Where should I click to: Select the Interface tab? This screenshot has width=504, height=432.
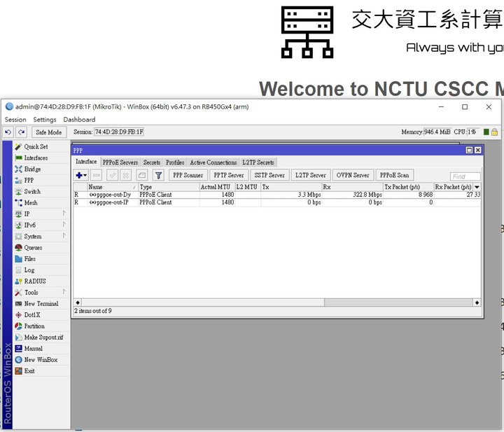(x=86, y=162)
